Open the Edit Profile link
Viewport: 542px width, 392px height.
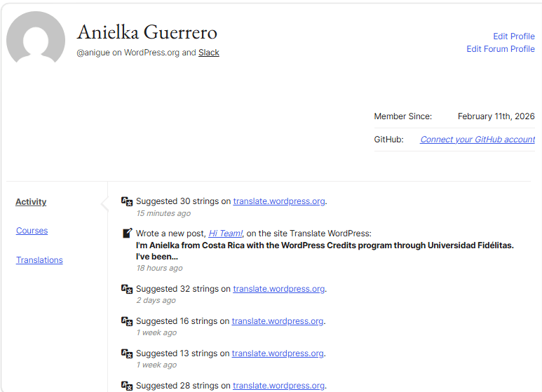coord(513,36)
